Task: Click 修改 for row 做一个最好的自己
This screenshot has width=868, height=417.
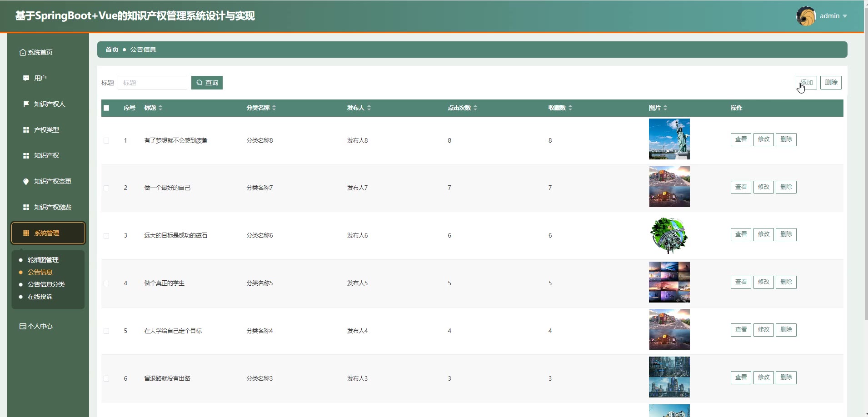Action: (x=763, y=187)
